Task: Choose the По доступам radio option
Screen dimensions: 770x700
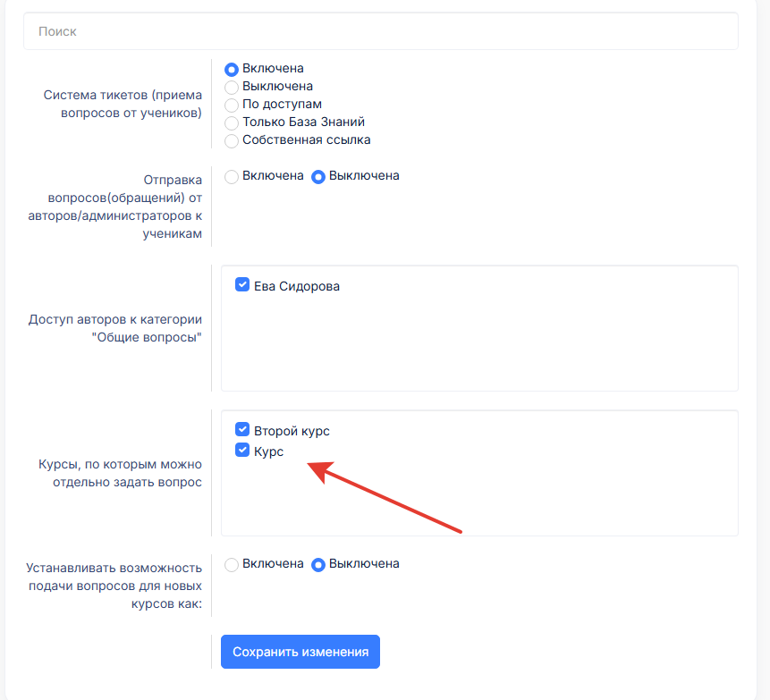Action: click(x=232, y=105)
